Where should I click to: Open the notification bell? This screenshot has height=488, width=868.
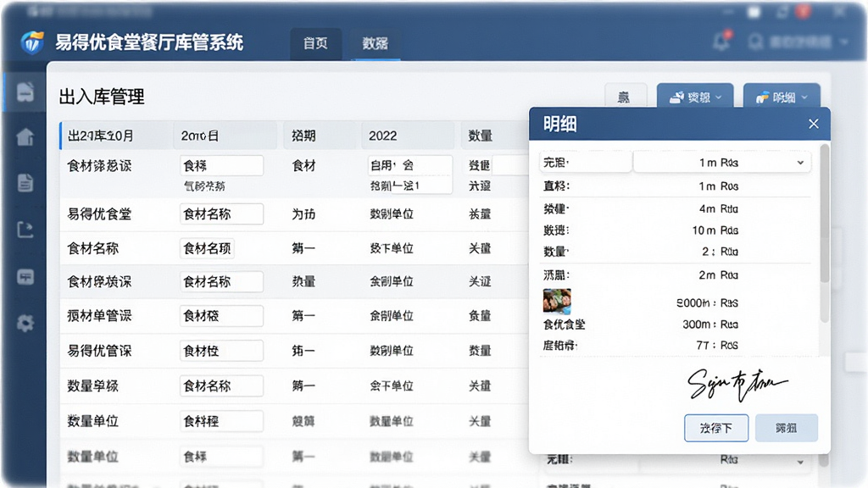tap(721, 41)
